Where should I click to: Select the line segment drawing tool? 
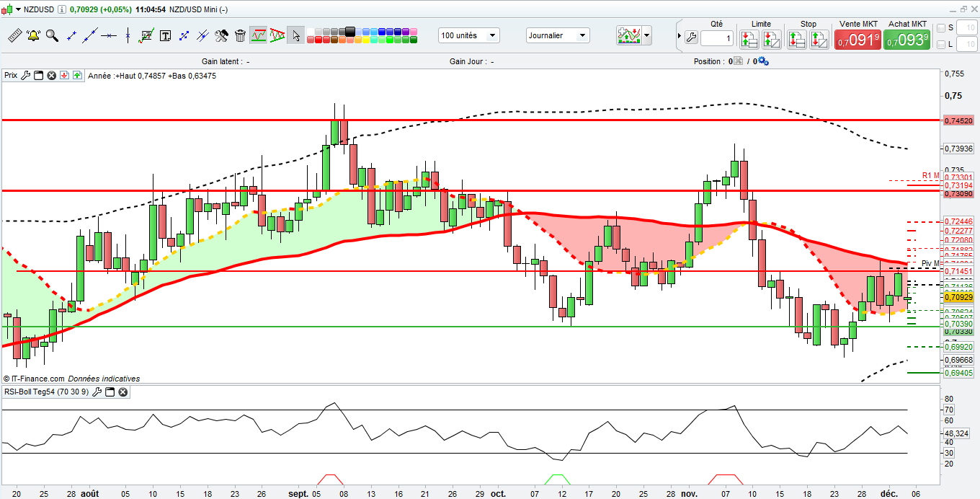[71, 35]
